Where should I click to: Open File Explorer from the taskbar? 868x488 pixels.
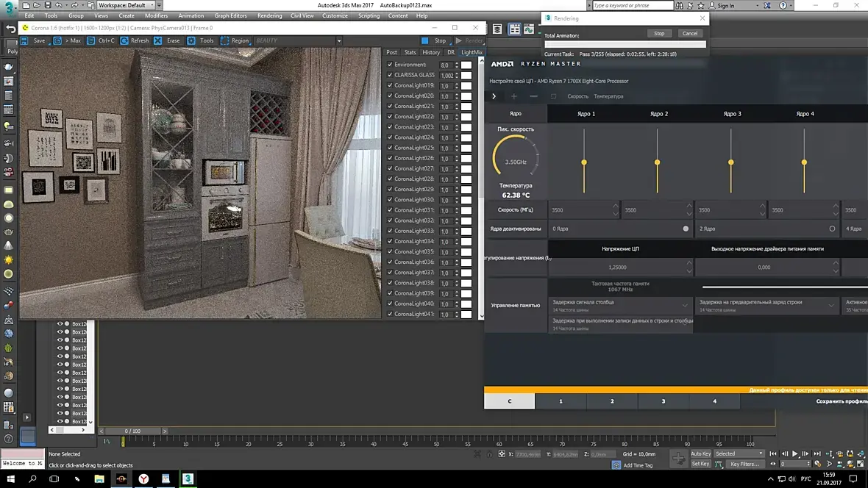coord(99,478)
